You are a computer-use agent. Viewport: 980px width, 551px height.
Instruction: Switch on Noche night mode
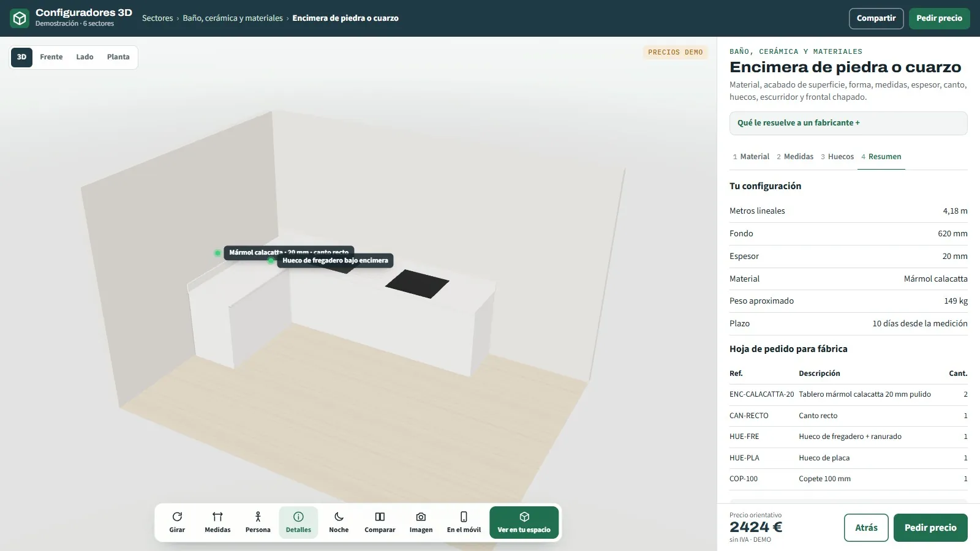[x=339, y=522]
